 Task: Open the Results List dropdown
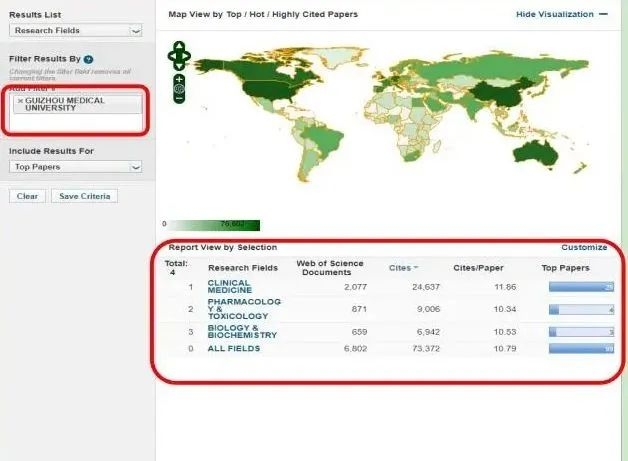pyautogui.click(x=77, y=31)
